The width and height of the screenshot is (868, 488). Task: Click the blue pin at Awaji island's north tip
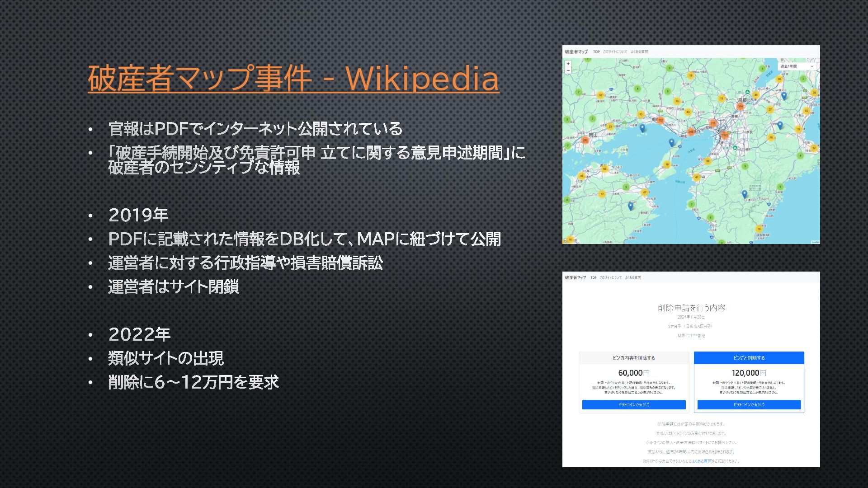[x=672, y=142]
